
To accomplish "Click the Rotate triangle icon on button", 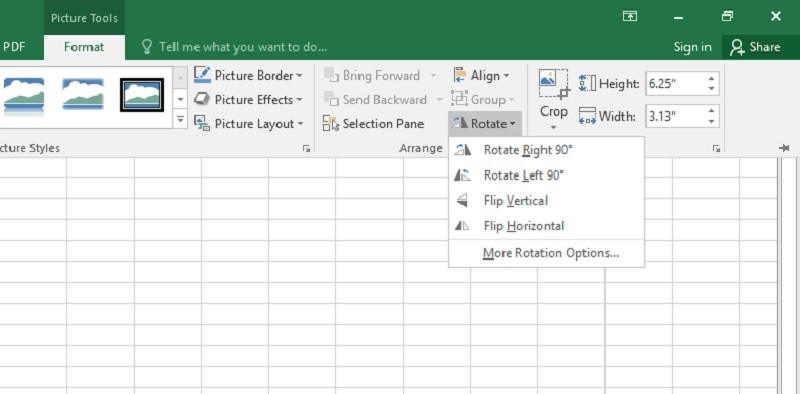I will point(460,123).
